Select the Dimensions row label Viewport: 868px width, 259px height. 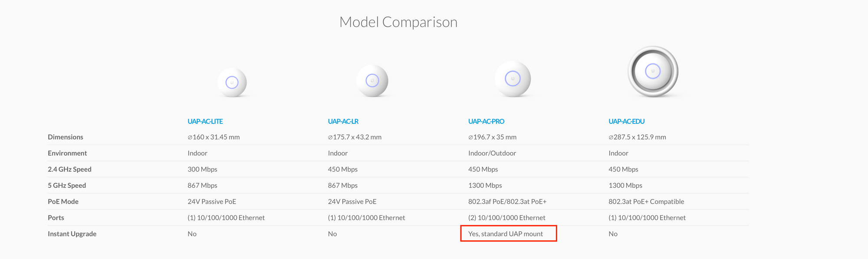66,137
